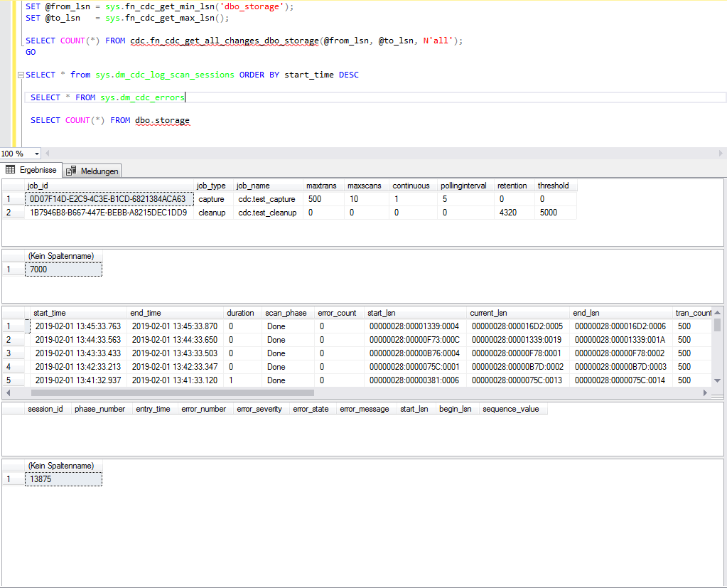The image size is (727, 588).
Task: Click the Meldungen messages icon
Action: (71, 171)
